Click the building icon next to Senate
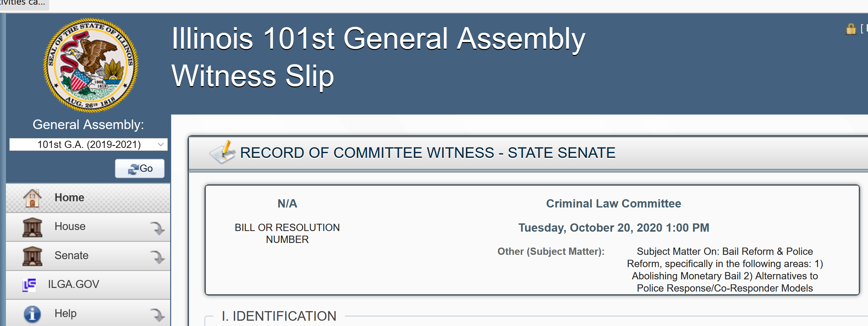 pos(32,256)
